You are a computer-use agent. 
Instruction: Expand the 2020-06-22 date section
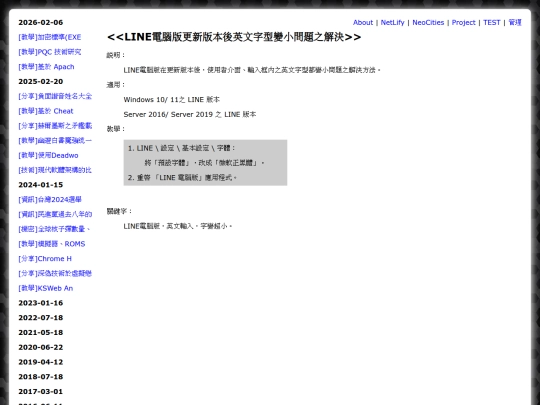[41, 347]
